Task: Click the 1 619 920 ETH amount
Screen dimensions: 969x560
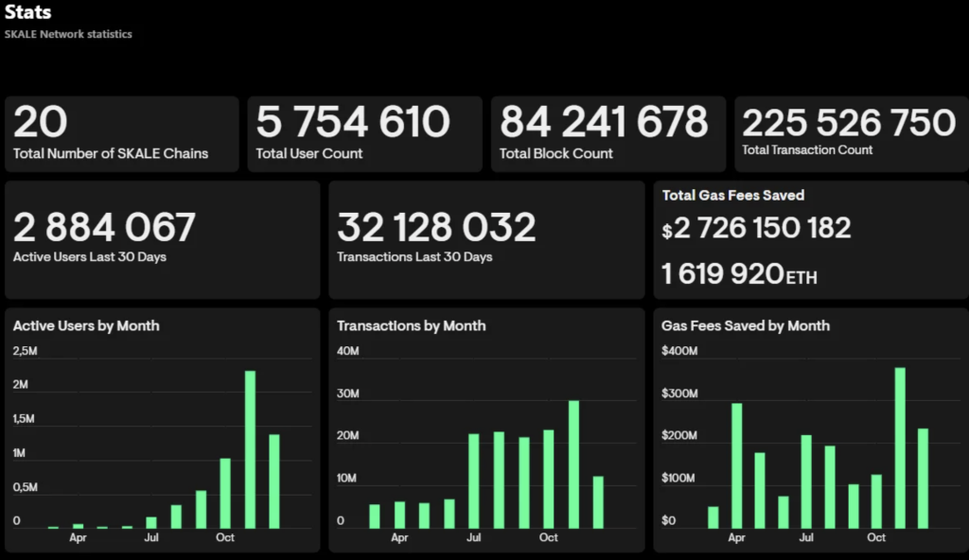Action: click(739, 273)
